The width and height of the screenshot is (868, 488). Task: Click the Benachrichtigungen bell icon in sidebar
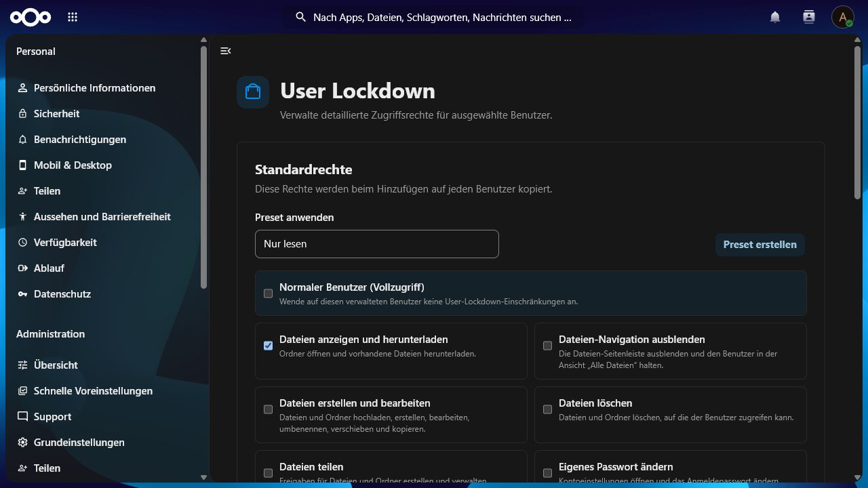pyautogui.click(x=22, y=140)
